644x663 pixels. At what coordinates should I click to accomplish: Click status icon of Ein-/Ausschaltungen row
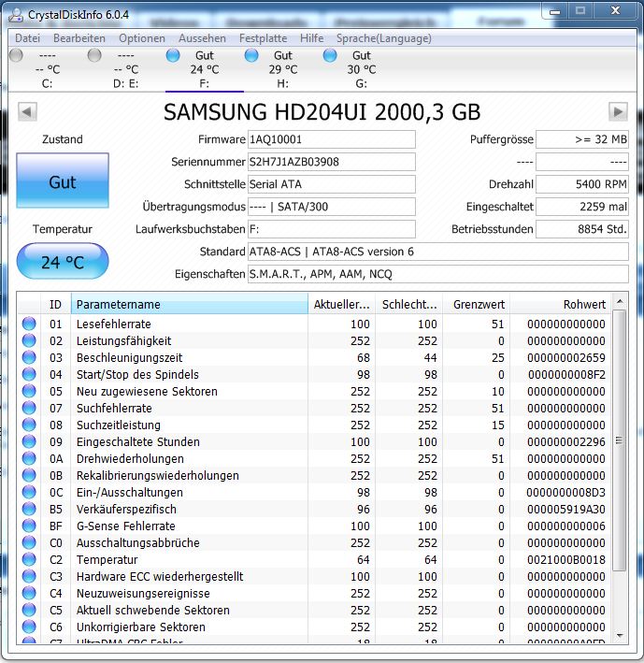click(29, 492)
